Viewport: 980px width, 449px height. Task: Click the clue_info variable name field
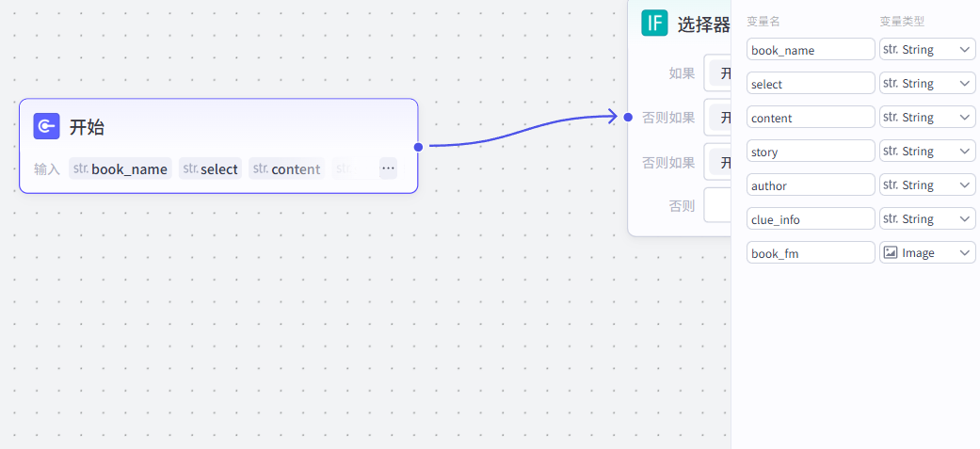tap(811, 219)
